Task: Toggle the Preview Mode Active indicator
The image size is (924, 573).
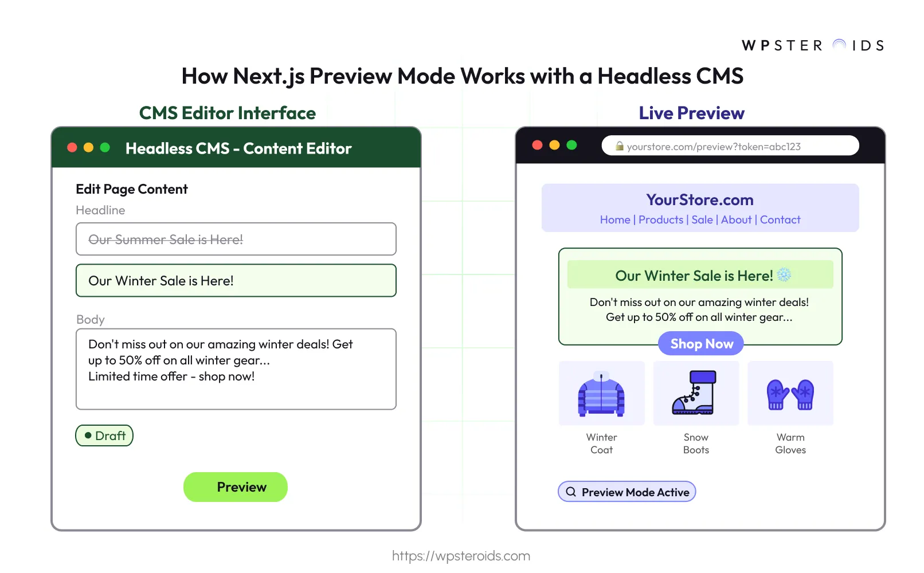Action: click(627, 492)
